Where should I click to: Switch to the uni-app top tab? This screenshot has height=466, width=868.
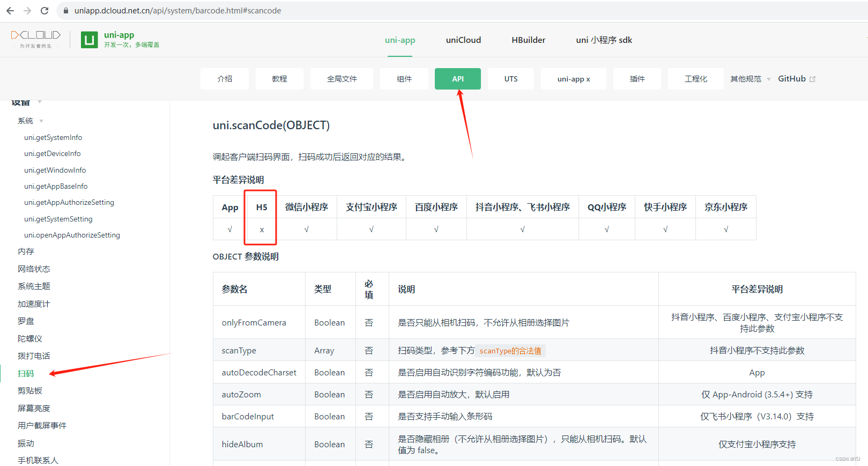click(400, 40)
